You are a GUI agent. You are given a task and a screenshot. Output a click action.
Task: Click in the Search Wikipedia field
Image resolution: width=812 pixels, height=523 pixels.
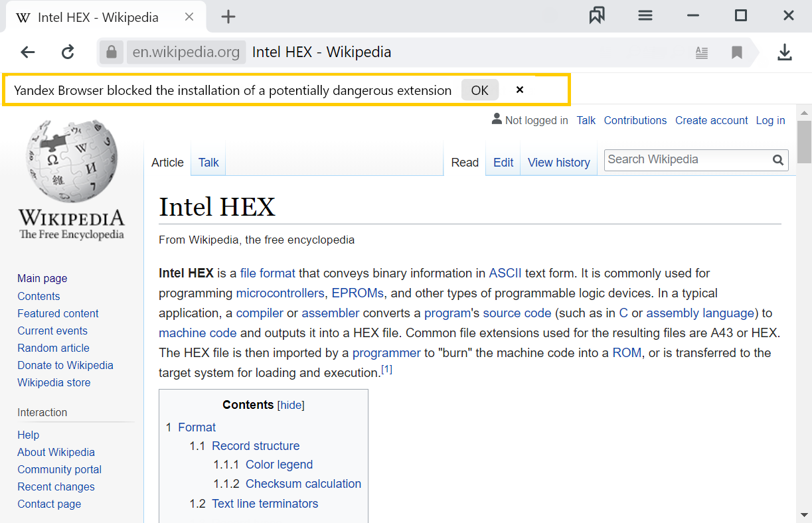point(688,159)
